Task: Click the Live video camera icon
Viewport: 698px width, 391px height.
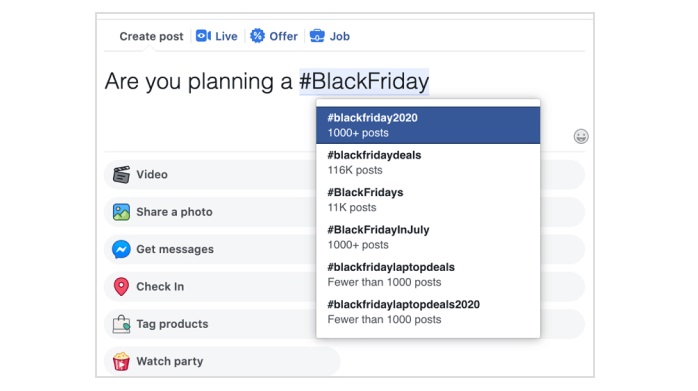Action: [203, 36]
